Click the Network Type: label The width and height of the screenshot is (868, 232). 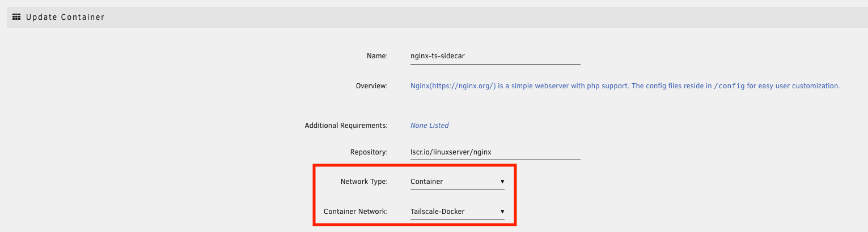[x=363, y=182]
